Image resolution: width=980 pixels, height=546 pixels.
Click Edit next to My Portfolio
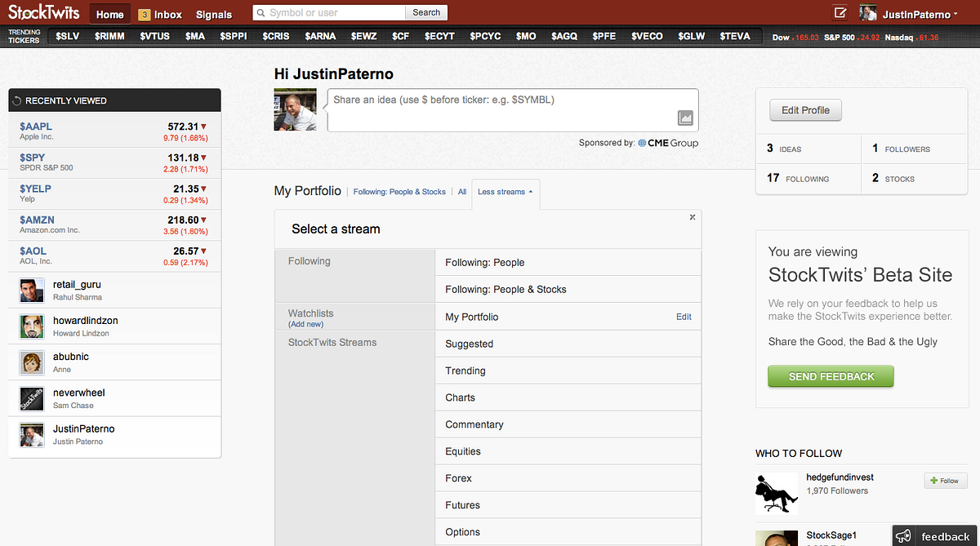click(684, 317)
